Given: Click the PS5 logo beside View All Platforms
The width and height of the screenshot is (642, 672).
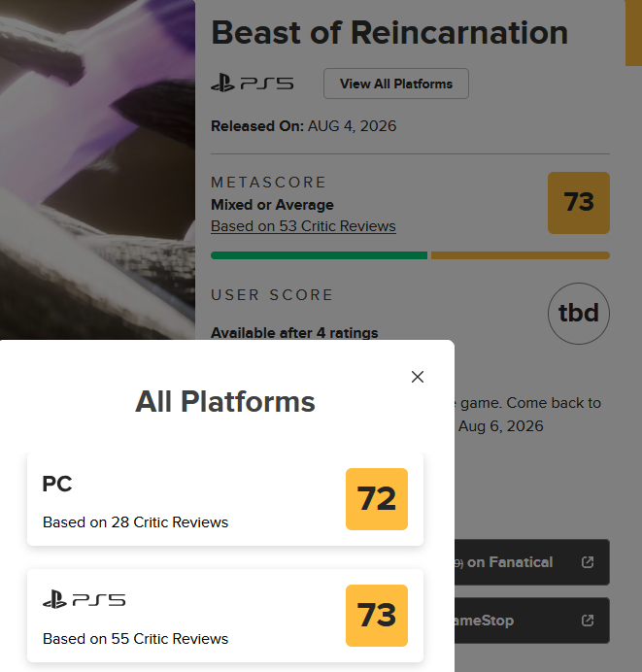Looking at the screenshot, I should pos(253,84).
